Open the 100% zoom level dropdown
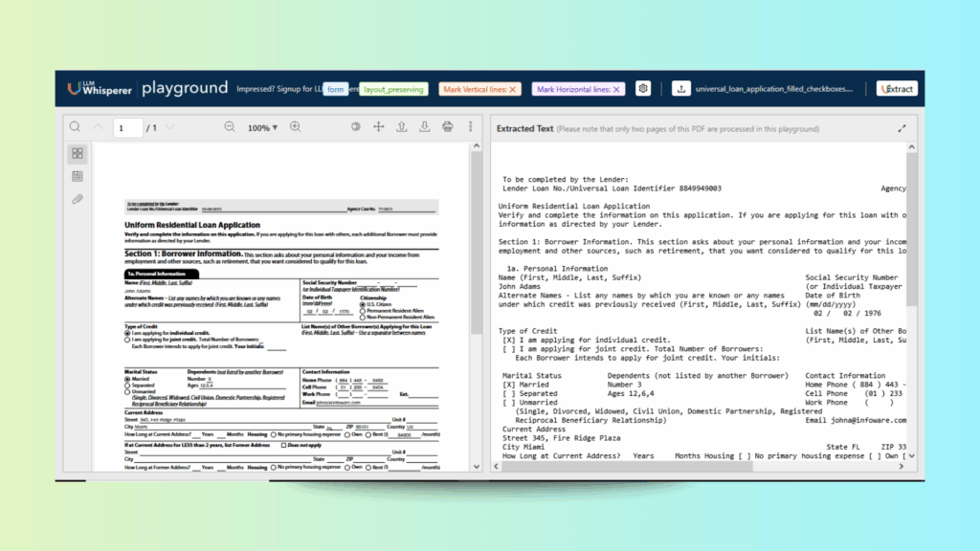This screenshot has width=980, height=551. pos(262,127)
